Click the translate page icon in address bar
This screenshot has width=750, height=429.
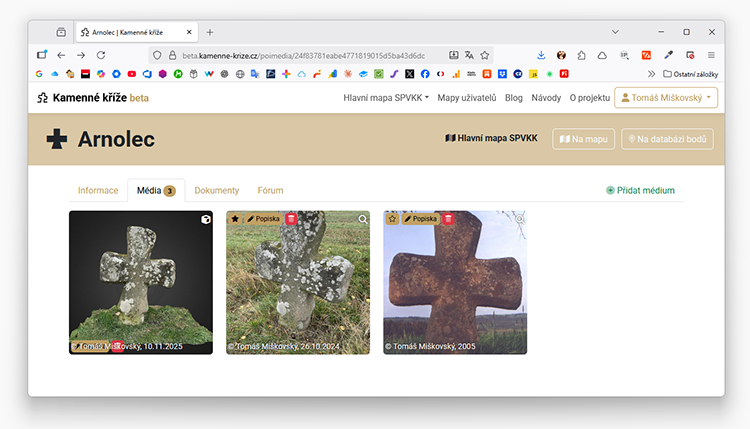[469, 55]
